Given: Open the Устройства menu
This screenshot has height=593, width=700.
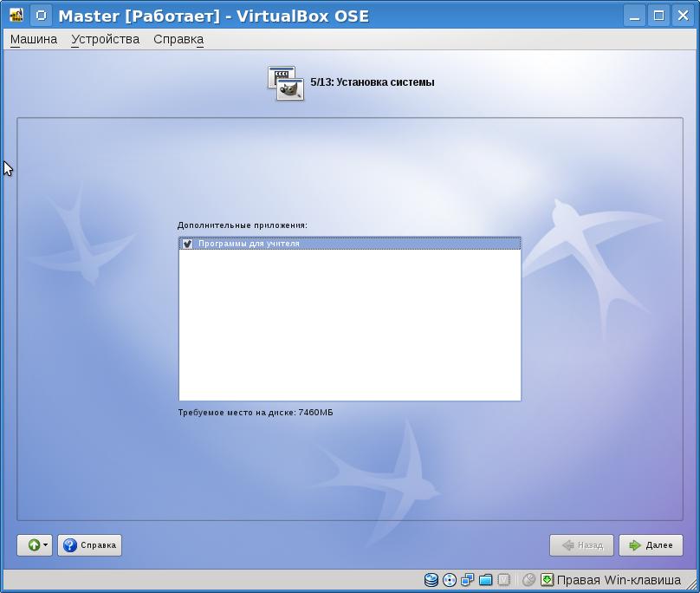Looking at the screenshot, I should click(x=105, y=39).
